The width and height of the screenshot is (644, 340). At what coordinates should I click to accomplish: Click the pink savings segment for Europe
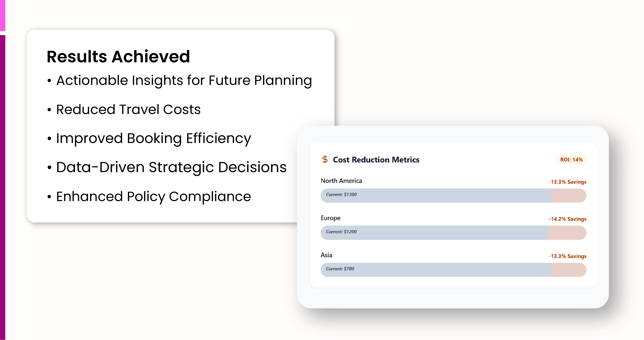coord(567,232)
